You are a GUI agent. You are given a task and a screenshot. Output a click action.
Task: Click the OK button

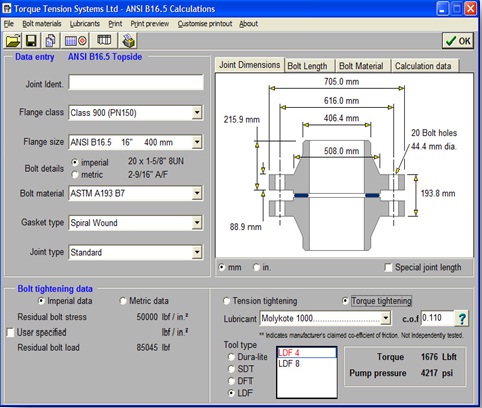[x=458, y=41]
